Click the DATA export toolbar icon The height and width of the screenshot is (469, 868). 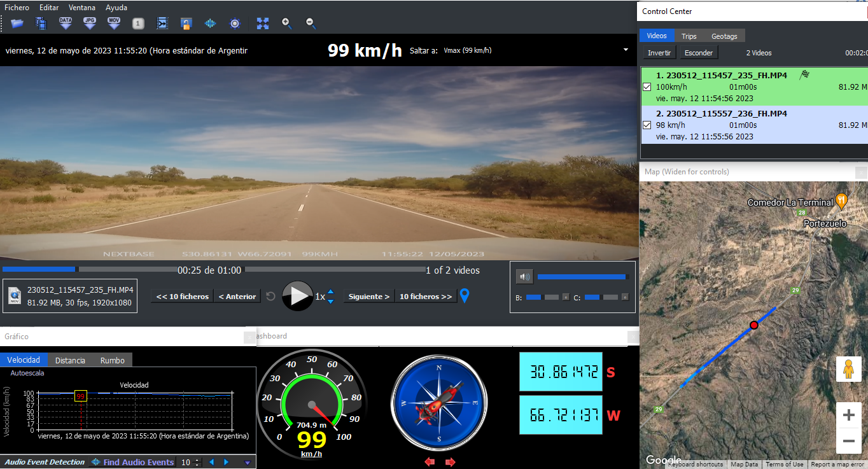(66, 24)
